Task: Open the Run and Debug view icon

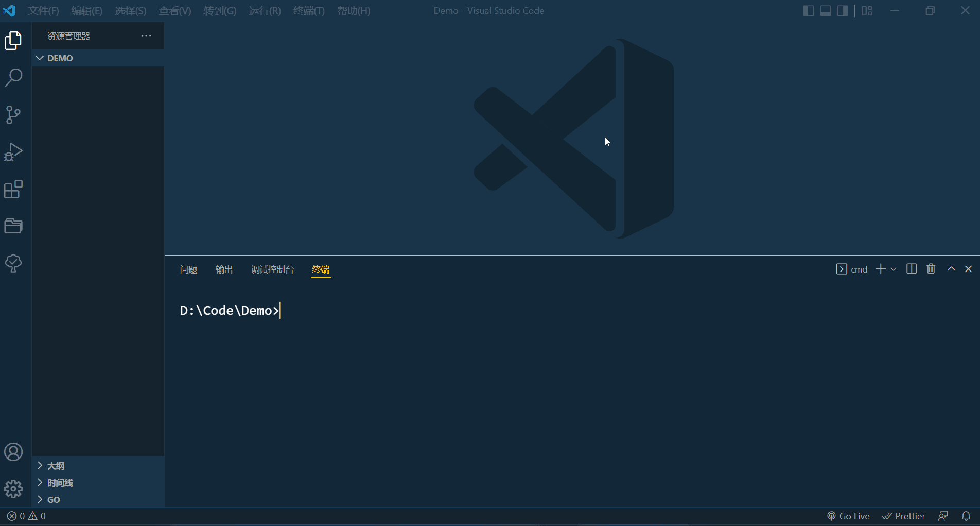Action: coord(13,152)
